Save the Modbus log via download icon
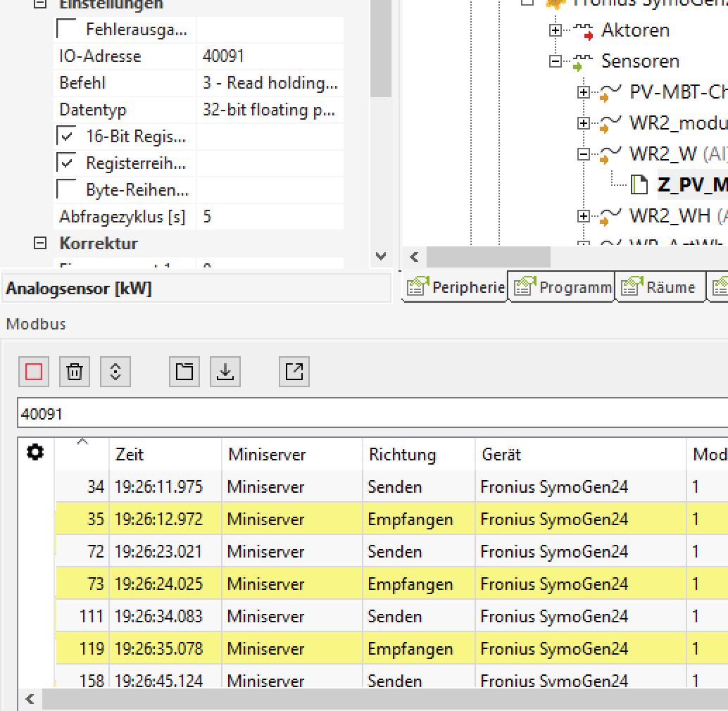 (x=225, y=372)
